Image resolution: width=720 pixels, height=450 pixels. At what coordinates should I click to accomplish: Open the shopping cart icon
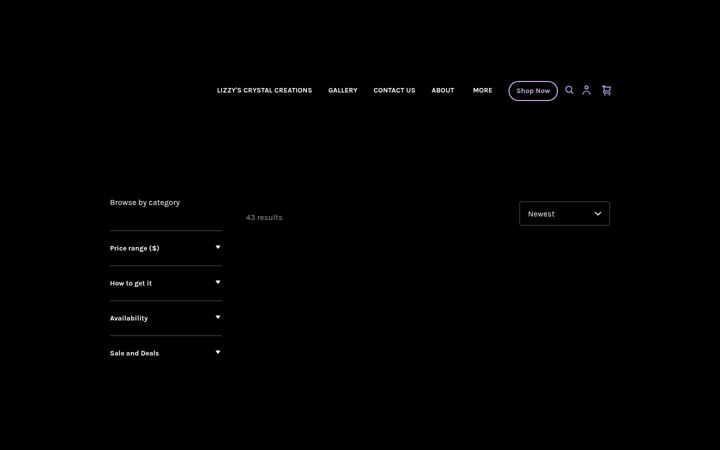pos(607,90)
